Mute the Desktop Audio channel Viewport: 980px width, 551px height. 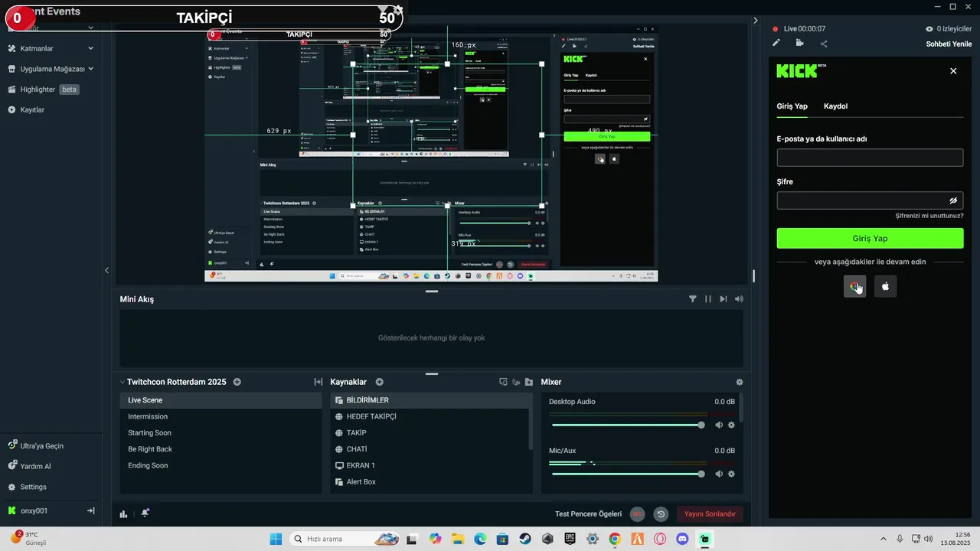pos(719,425)
